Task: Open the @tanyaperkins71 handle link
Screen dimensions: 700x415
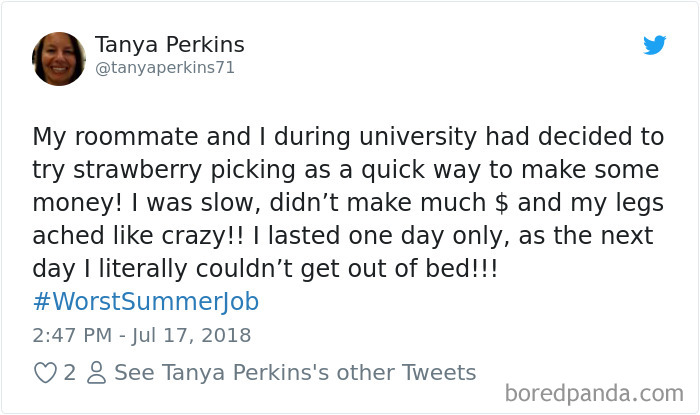Action: tap(163, 68)
